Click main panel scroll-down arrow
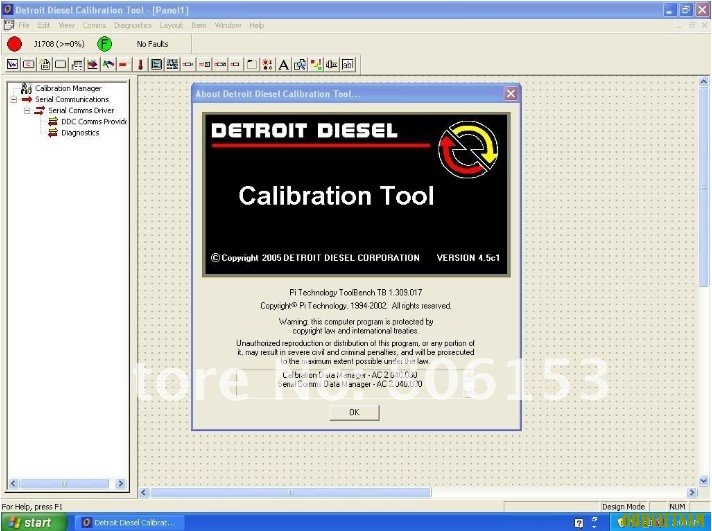Viewport: 712px width, 531px height. (x=703, y=480)
